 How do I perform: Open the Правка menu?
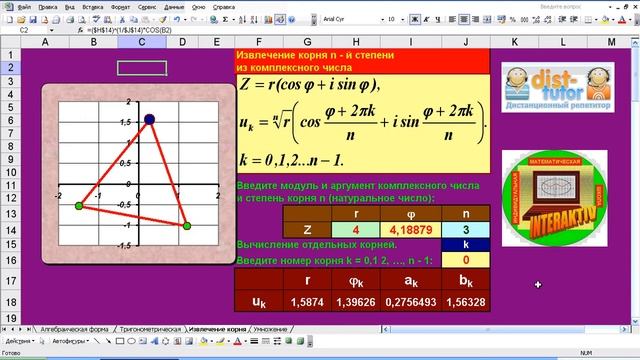point(48,7)
